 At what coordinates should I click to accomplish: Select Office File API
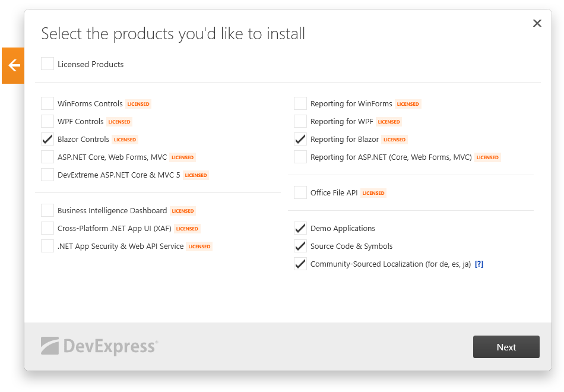pyautogui.click(x=300, y=192)
